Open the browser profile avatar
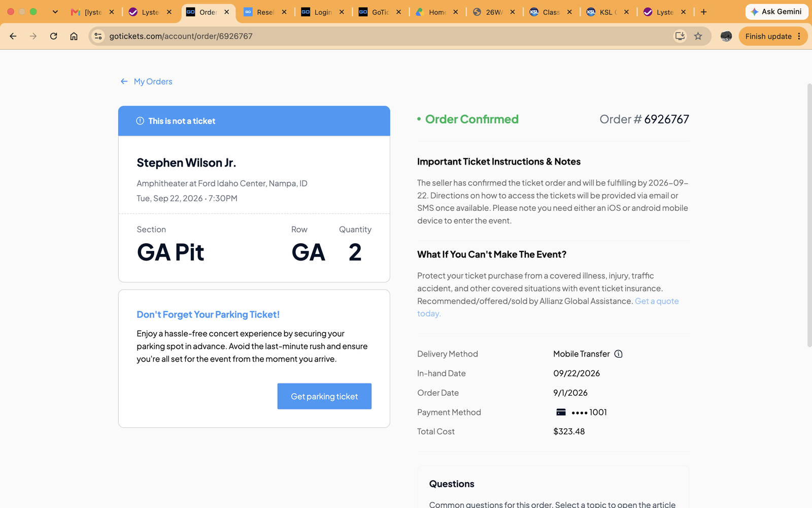 726,36
